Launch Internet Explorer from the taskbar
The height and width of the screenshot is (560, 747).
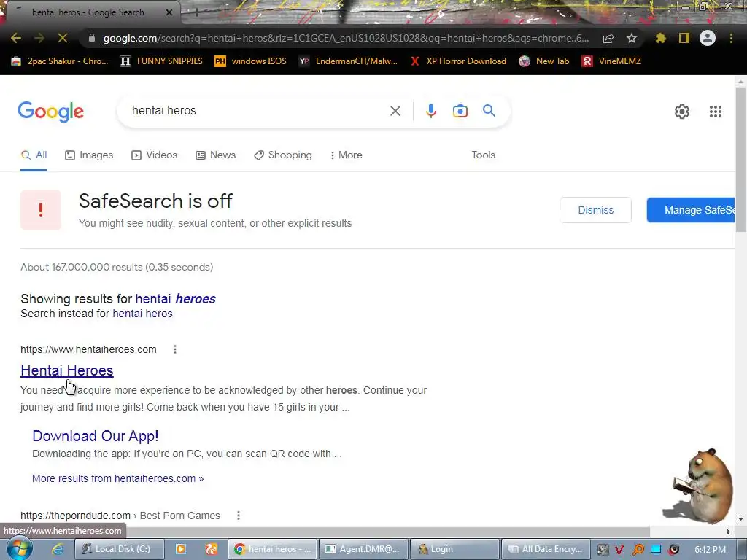[x=58, y=549]
